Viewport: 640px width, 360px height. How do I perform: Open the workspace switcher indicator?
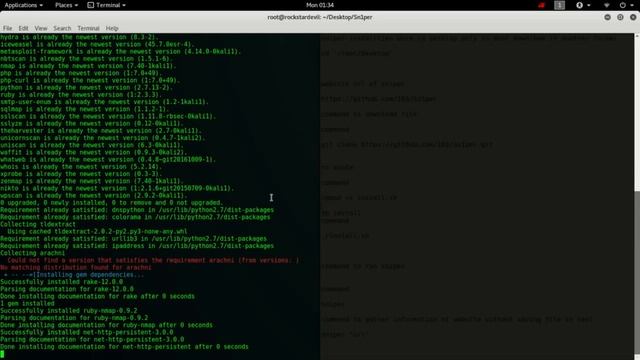pyautogui.click(x=559, y=5)
